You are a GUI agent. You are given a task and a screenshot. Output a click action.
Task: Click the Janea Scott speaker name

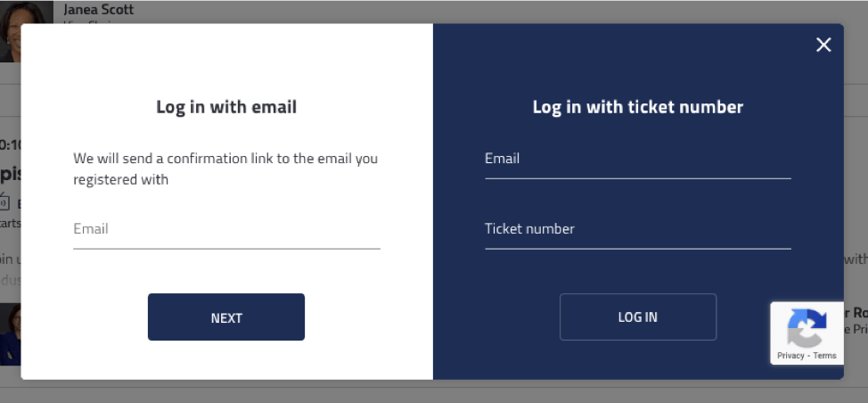[x=98, y=10]
